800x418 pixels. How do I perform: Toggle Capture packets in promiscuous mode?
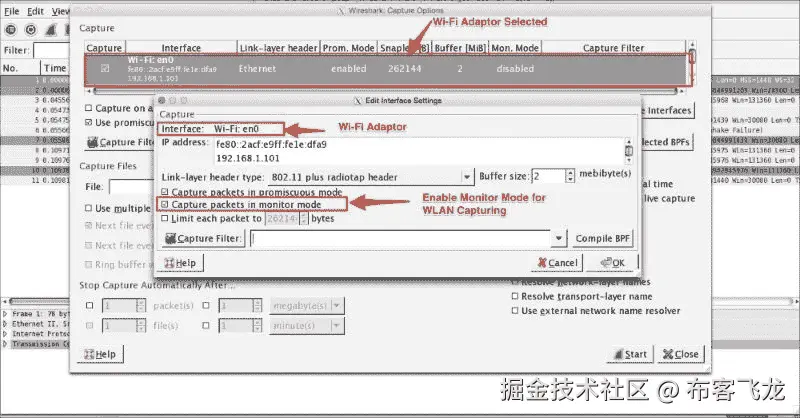(x=164, y=192)
